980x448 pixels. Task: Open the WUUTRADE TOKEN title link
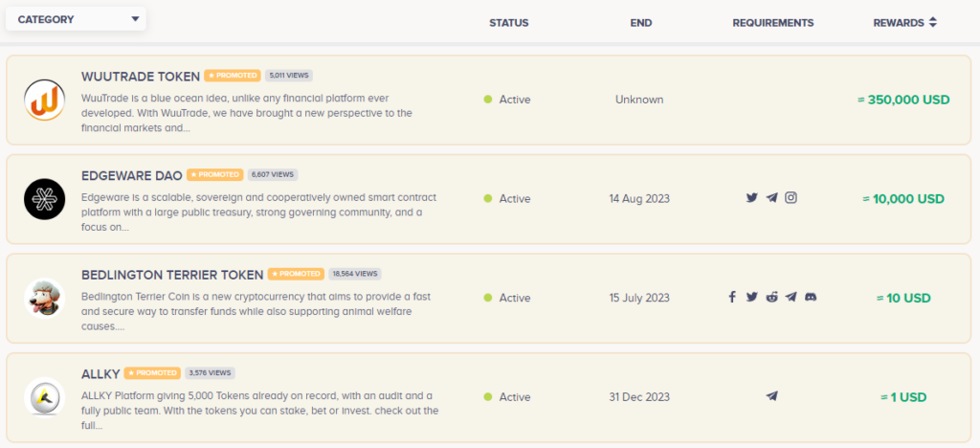click(141, 76)
